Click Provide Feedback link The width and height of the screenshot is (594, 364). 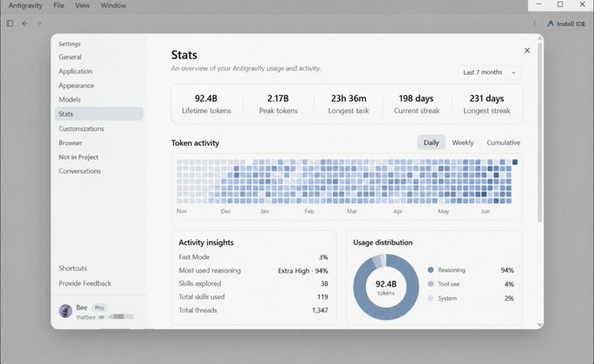tap(85, 284)
